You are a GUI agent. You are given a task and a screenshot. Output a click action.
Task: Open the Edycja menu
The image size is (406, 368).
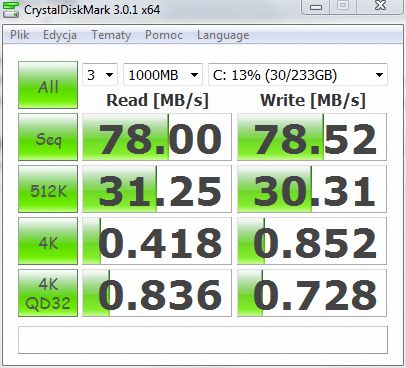pos(60,35)
